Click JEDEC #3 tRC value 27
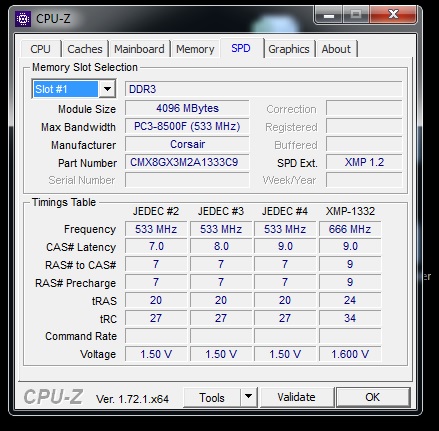Viewport: 439px width, 431px height. click(x=221, y=318)
